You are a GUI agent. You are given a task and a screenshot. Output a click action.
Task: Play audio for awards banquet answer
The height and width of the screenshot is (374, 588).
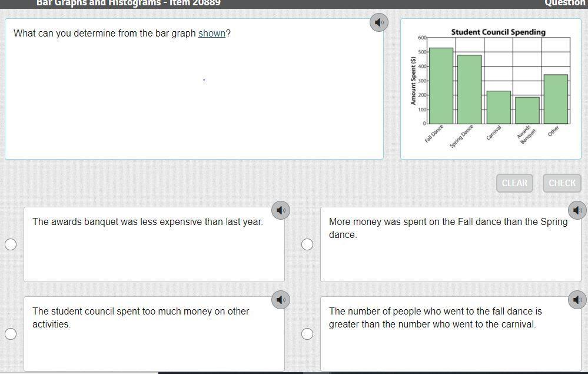(281, 210)
